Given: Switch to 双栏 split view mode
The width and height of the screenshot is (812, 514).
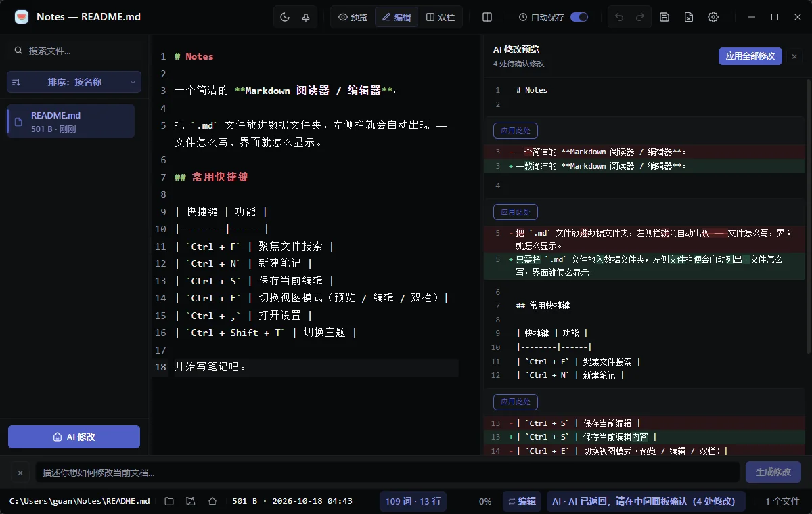Looking at the screenshot, I should 440,17.
